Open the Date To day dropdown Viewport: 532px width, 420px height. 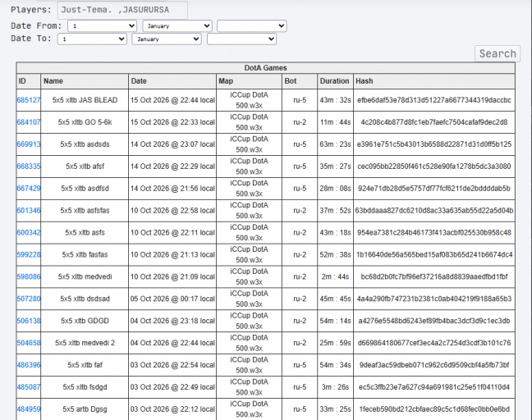pyautogui.click(x=92, y=39)
